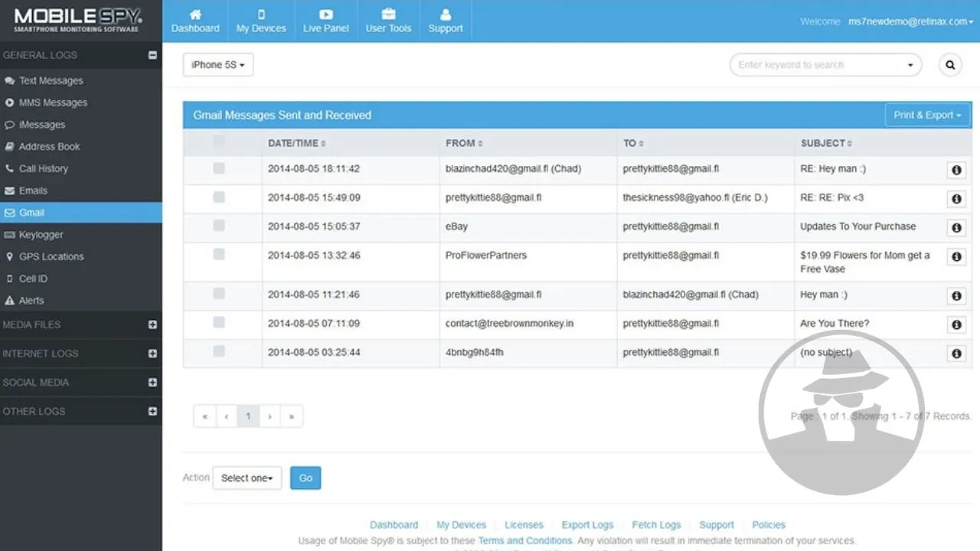Select page 1 in pagination
Viewport: 980px width, 551px height.
(248, 416)
